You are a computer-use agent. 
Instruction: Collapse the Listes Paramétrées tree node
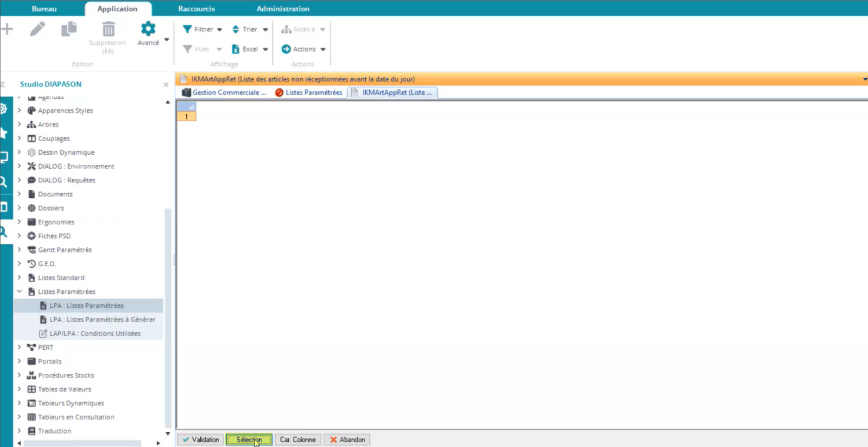pyautogui.click(x=19, y=291)
